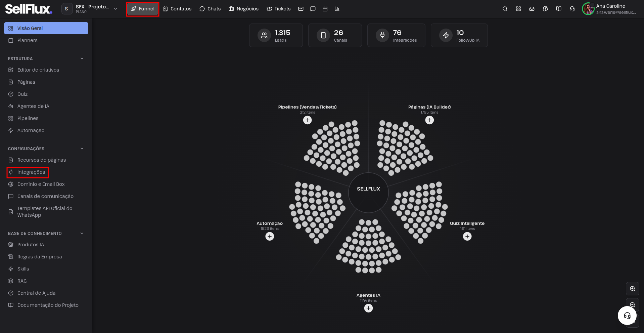
Task: Select Visão Geral in the sidebar
Action: click(46, 28)
